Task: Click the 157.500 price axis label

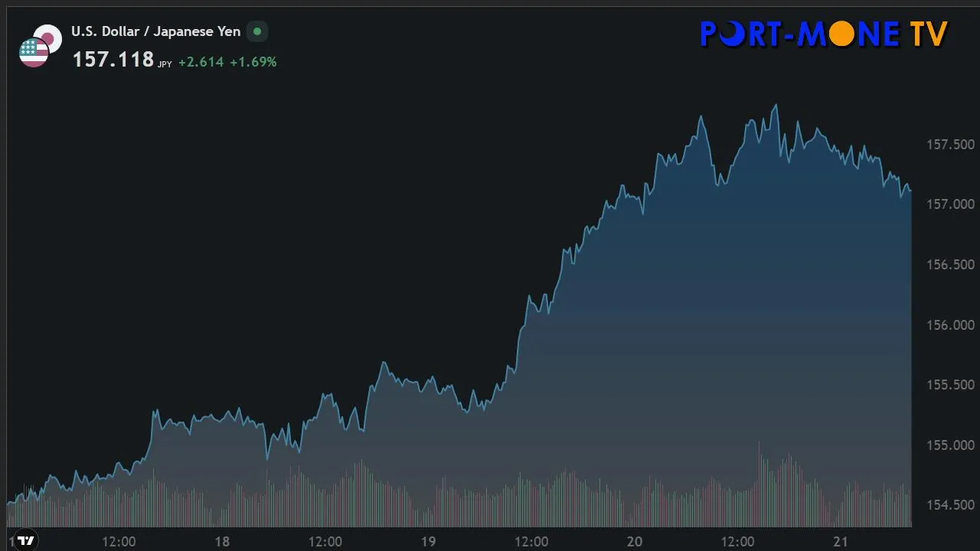Action: (x=950, y=145)
